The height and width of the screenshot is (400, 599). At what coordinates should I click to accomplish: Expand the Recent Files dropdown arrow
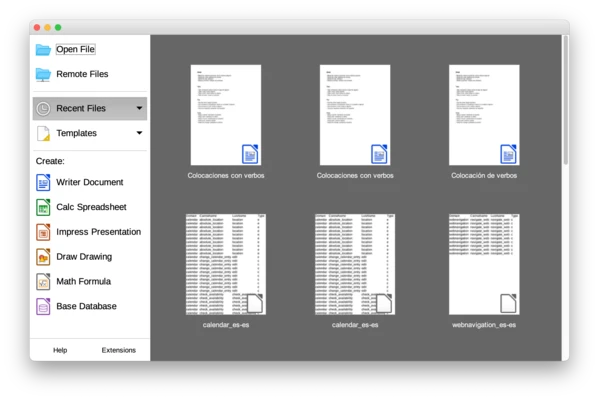pyautogui.click(x=139, y=109)
